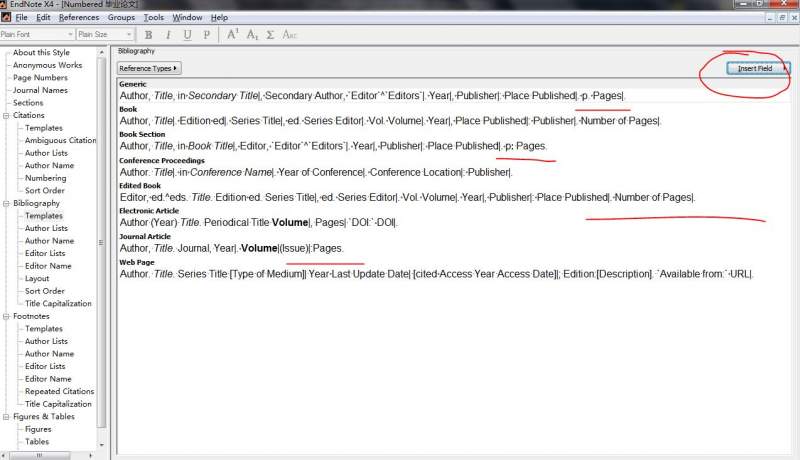Collapse the Citations tree node
The height and width of the screenshot is (460, 800).
[6, 116]
